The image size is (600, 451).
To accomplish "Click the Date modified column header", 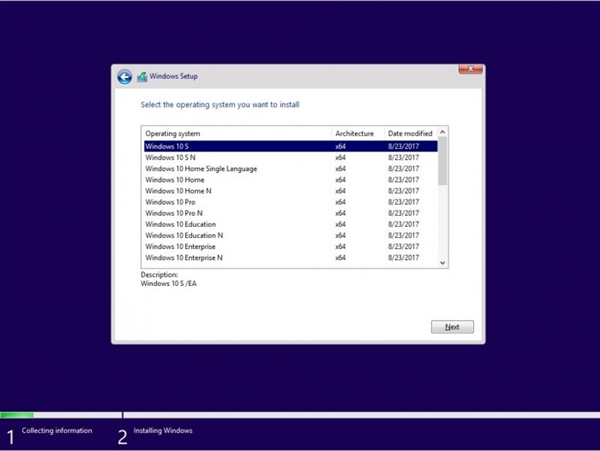I will pos(410,133).
